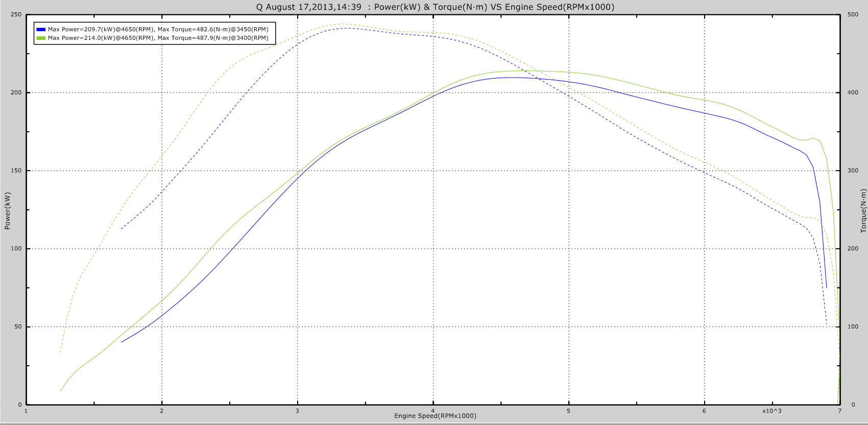This screenshot has width=868, height=425.
Task: Click the Engine Speed(RPMx1000) x-axis label
Action: tap(435, 416)
